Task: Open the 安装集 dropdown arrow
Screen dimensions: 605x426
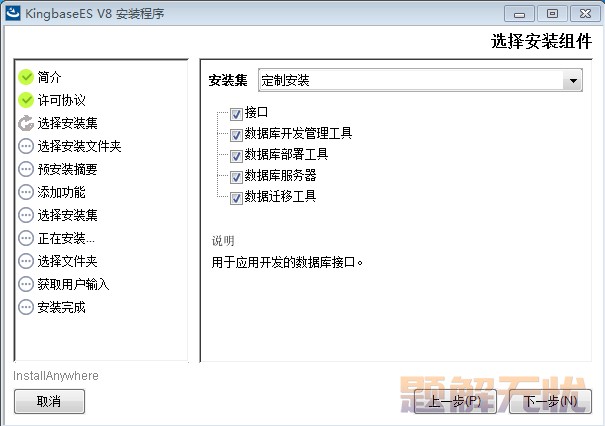Action: [573, 81]
